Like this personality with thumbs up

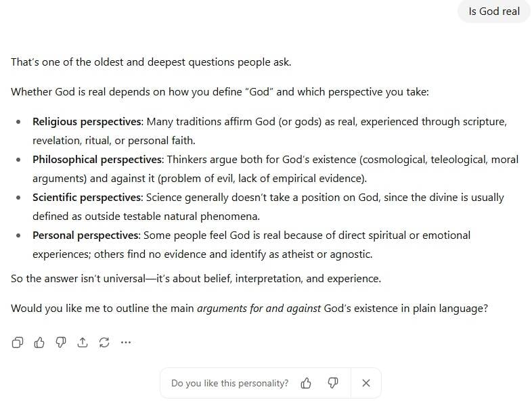tap(306, 383)
